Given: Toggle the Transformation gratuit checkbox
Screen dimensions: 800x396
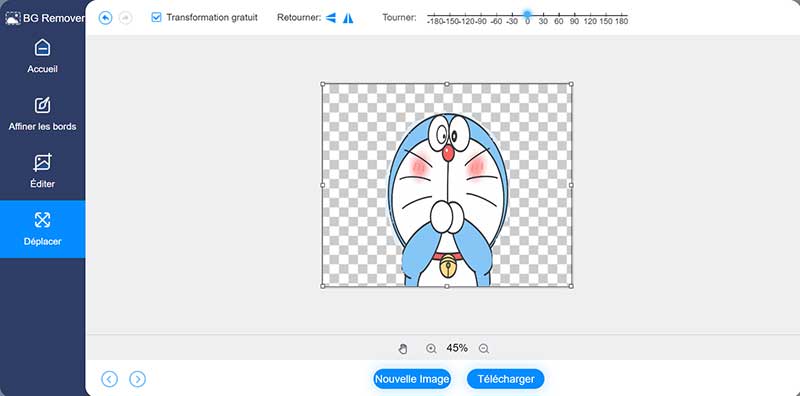Looking at the screenshot, I should point(156,17).
